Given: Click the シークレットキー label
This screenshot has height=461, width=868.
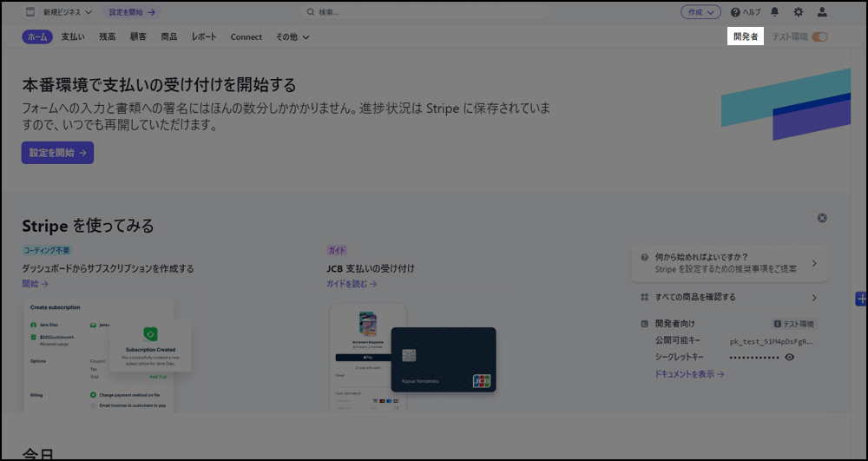Looking at the screenshot, I should (680, 357).
